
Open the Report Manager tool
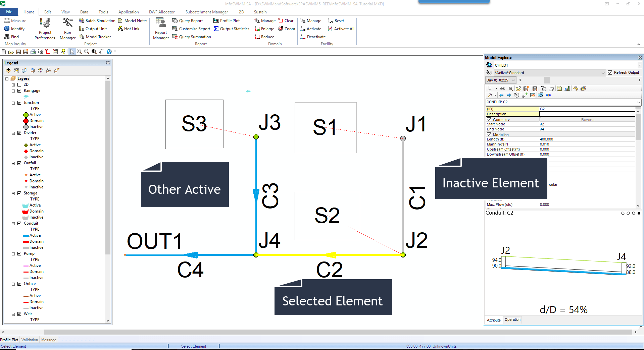click(x=161, y=29)
